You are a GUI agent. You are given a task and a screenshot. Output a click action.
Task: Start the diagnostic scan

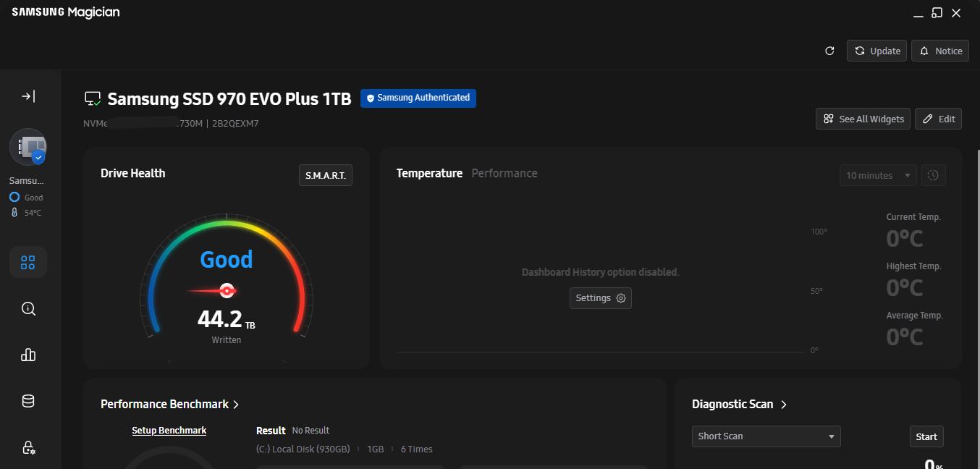[x=926, y=436]
